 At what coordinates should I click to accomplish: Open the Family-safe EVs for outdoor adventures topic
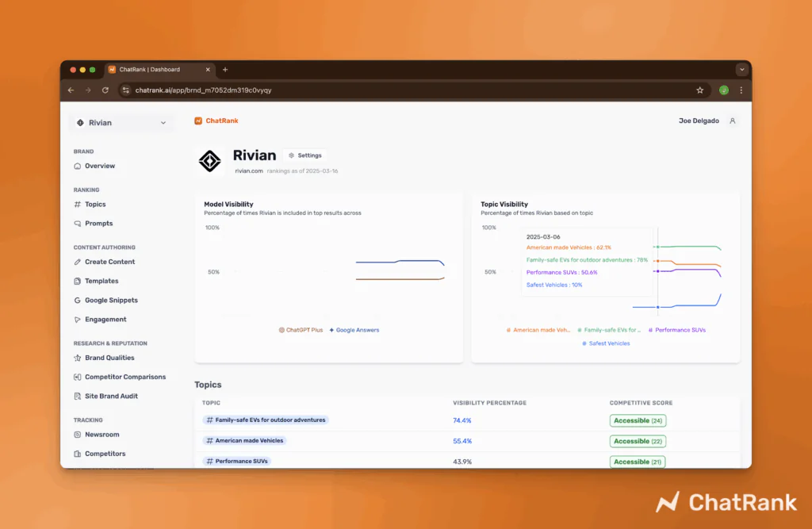pyautogui.click(x=270, y=420)
